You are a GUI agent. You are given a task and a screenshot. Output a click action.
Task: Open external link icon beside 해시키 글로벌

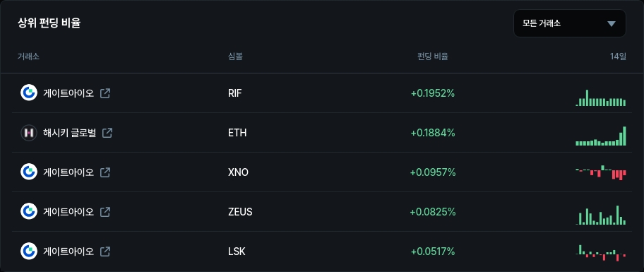107,133
